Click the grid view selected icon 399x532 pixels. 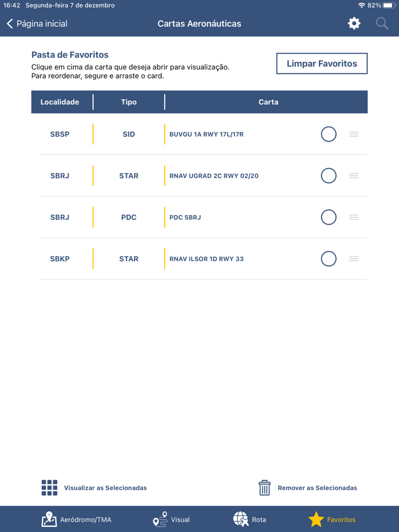(x=49, y=488)
